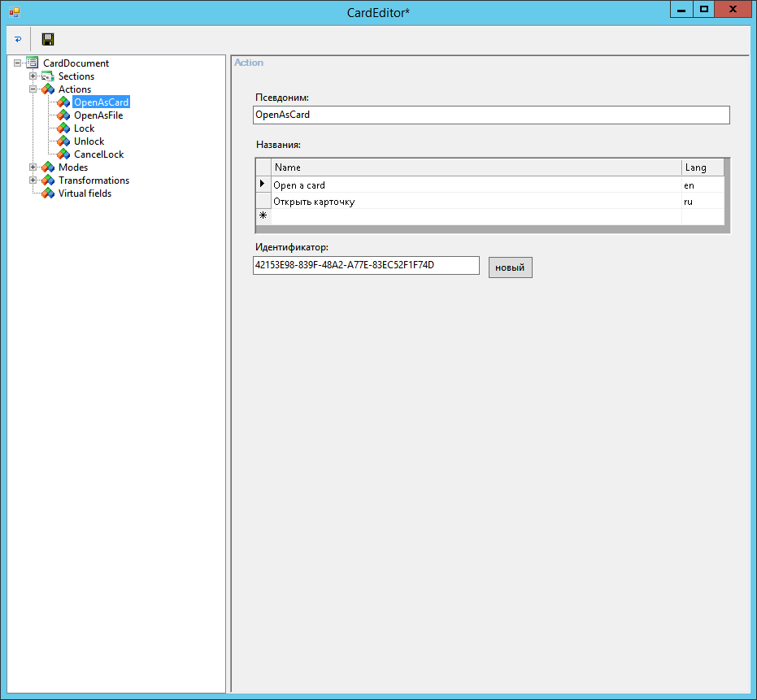
Task: Expand the Transformations tree node
Action: (33, 180)
